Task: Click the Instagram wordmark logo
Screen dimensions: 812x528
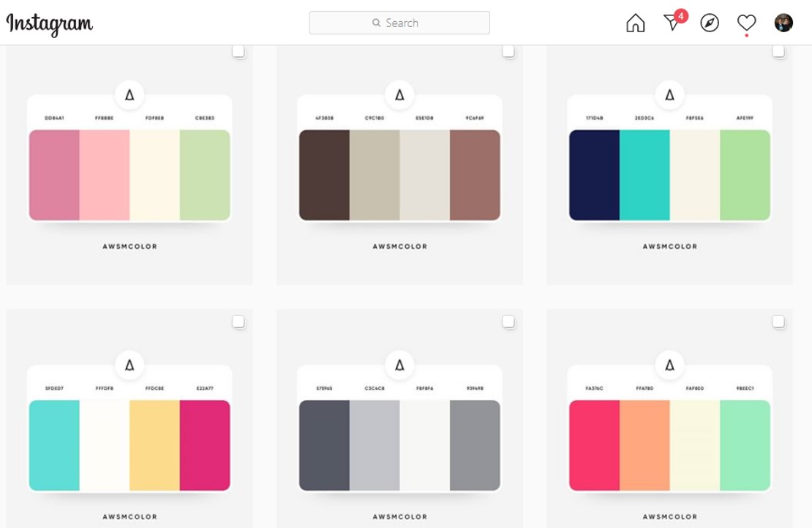Action: tap(49, 24)
